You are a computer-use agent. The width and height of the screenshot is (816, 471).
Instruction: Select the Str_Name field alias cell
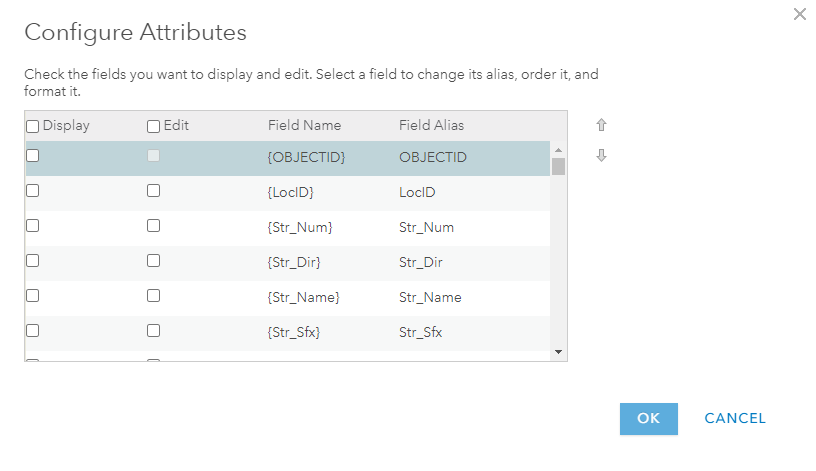point(430,298)
